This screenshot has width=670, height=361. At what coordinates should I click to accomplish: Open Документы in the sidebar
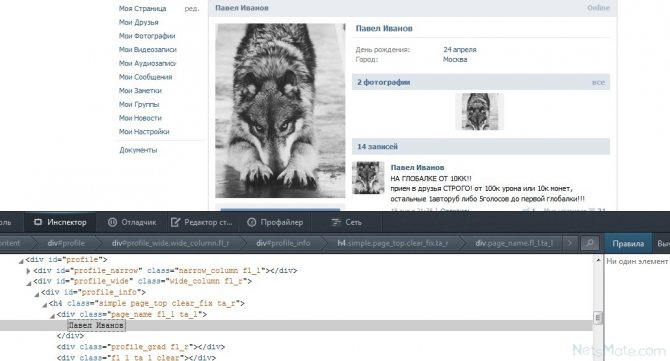click(x=138, y=150)
